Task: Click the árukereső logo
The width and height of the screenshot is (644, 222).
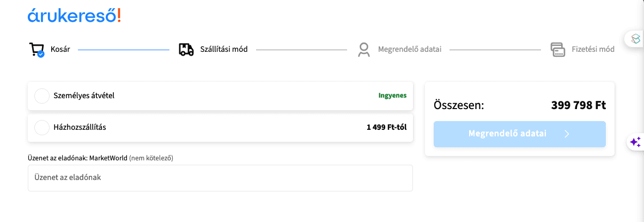Action: (x=74, y=15)
